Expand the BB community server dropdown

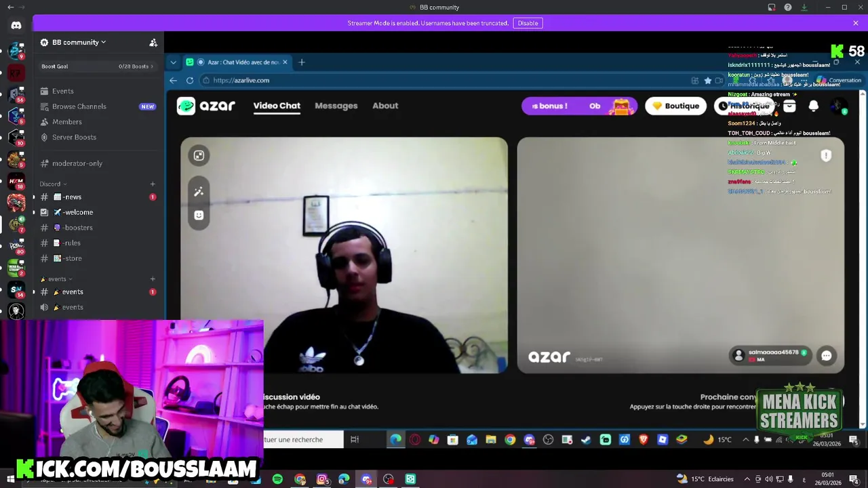coord(78,42)
